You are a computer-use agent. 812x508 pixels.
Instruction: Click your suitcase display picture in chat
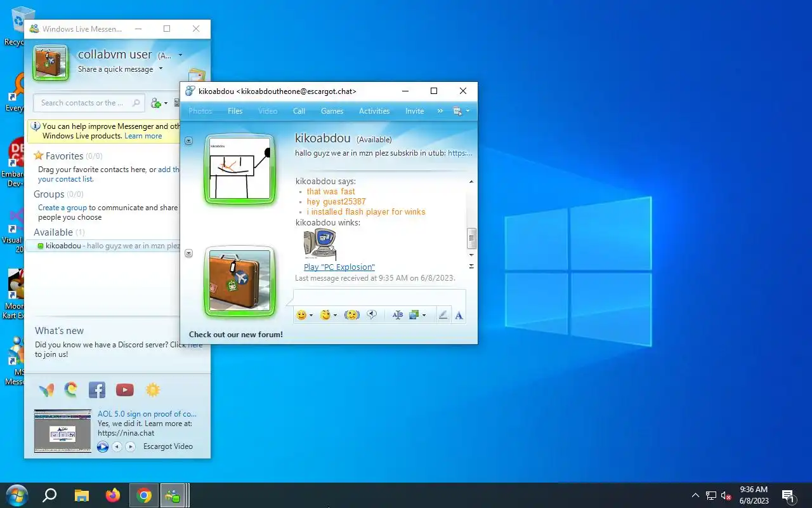240,281
